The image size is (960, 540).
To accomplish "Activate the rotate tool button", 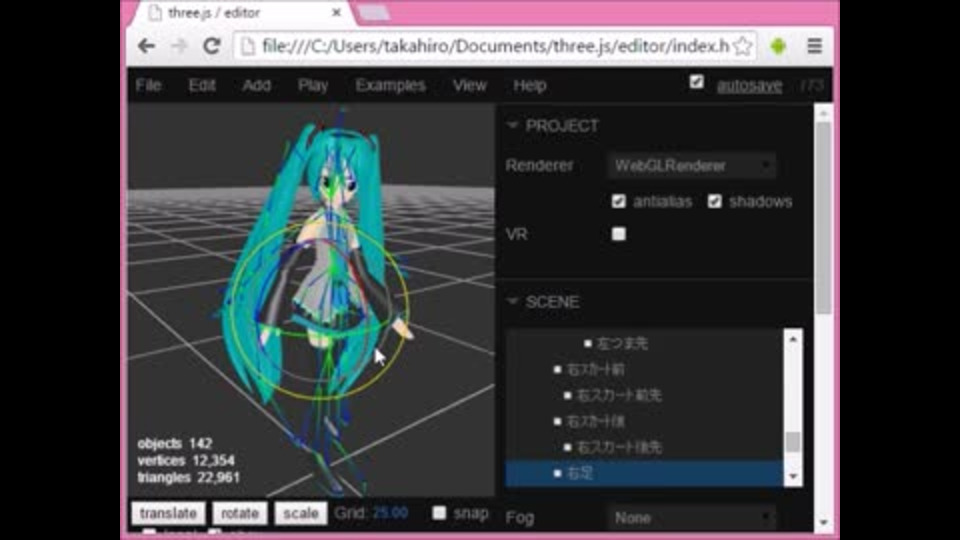I will click(240, 513).
